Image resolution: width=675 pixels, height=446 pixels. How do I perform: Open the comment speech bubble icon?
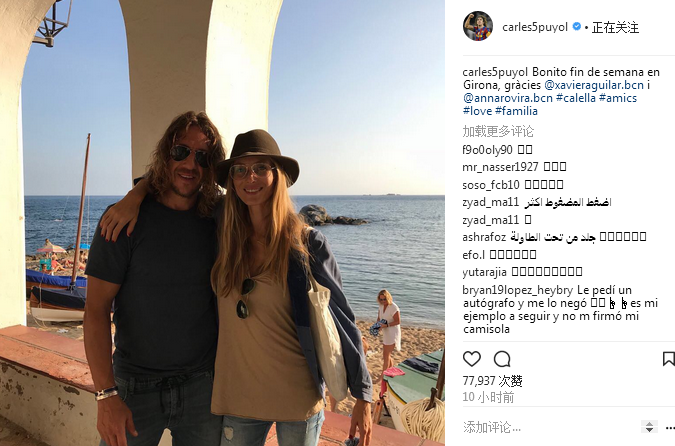502,359
